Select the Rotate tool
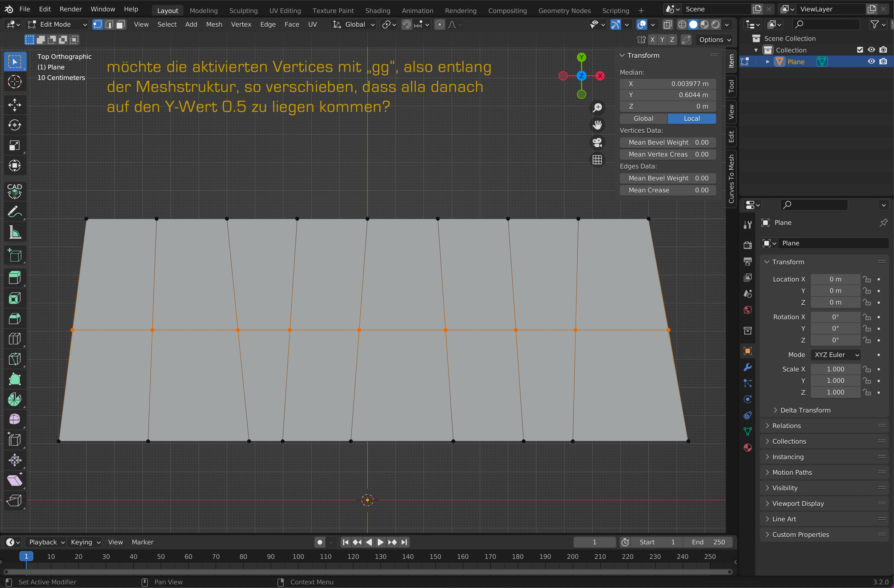 15,125
